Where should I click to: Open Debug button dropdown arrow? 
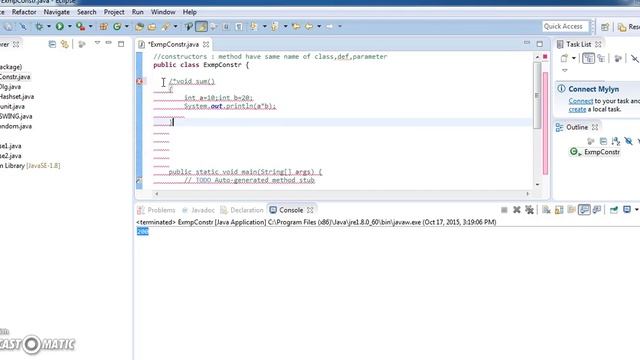click(x=49, y=27)
